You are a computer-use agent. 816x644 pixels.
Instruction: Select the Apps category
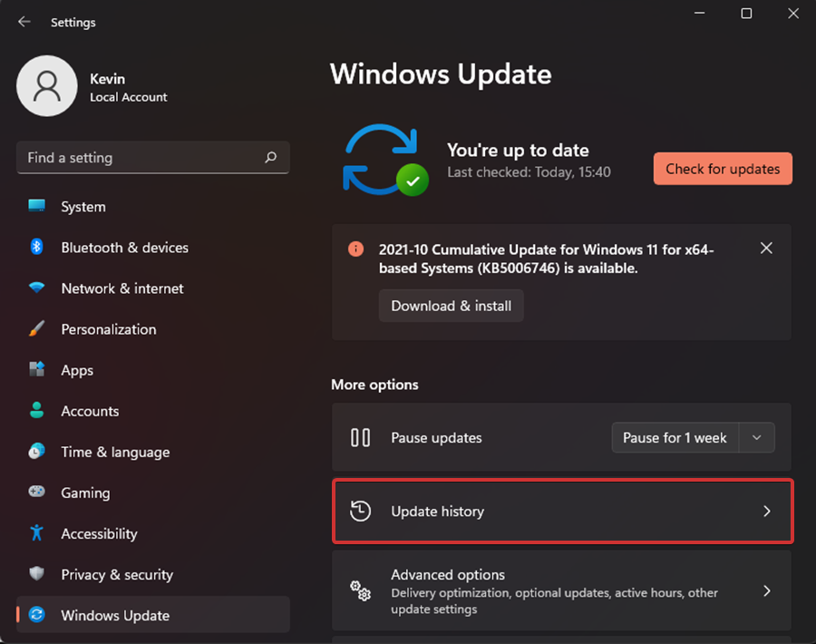(x=77, y=370)
